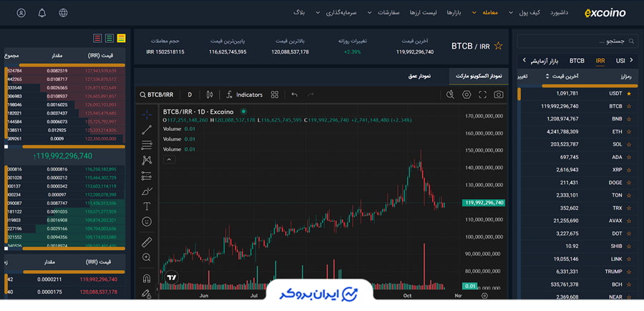Enter fullscreen chart mode

point(483,95)
